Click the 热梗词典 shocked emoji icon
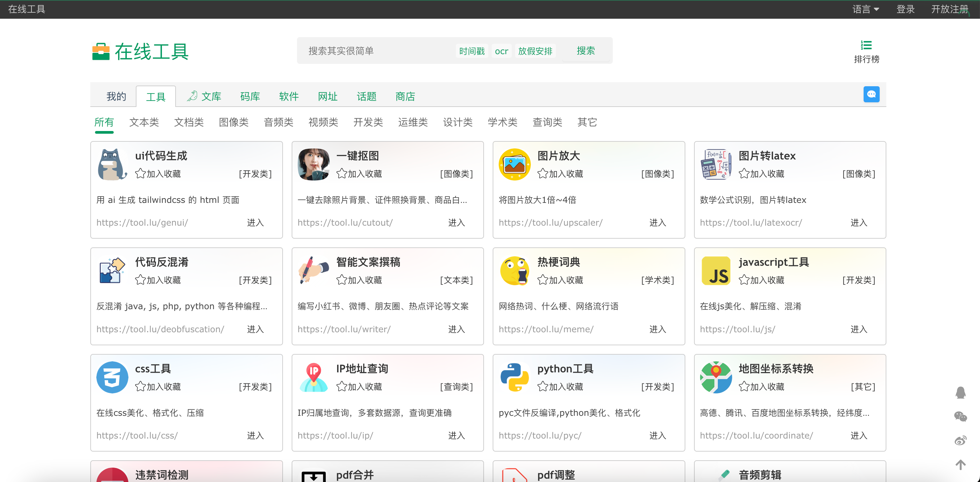The width and height of the screenshot is (980, 482). click(514, 271)
